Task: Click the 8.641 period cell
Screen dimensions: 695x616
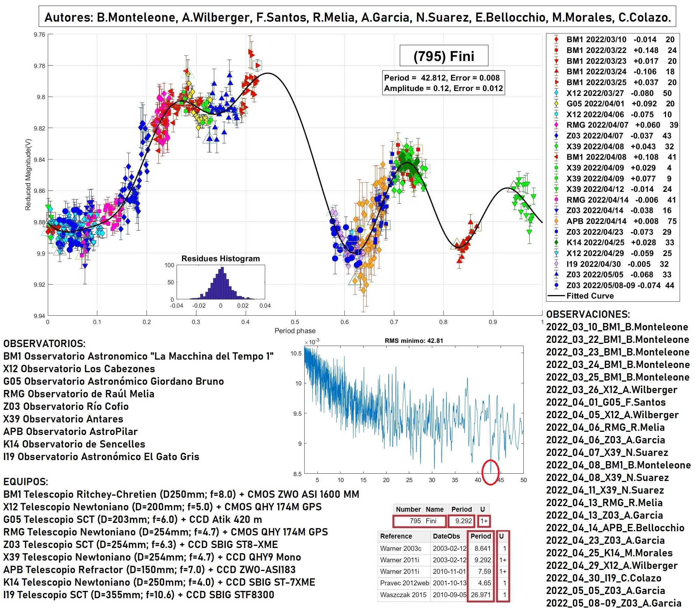Action: (x=481, y=548)
